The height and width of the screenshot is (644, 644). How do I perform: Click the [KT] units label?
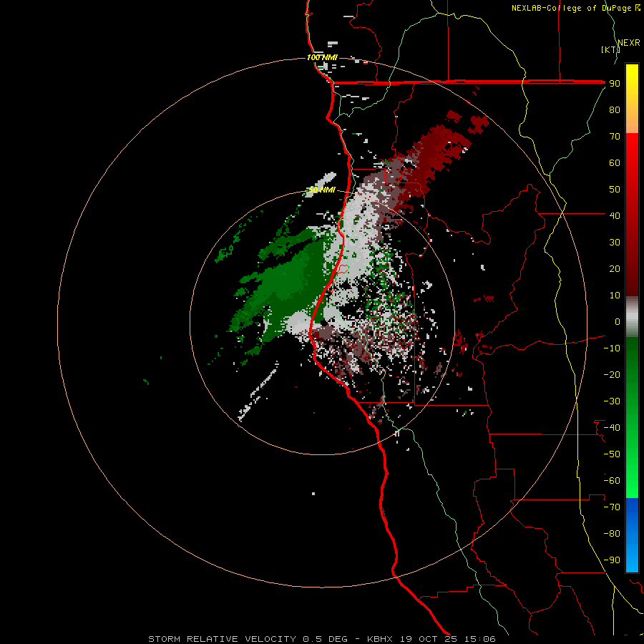(610, 49)
